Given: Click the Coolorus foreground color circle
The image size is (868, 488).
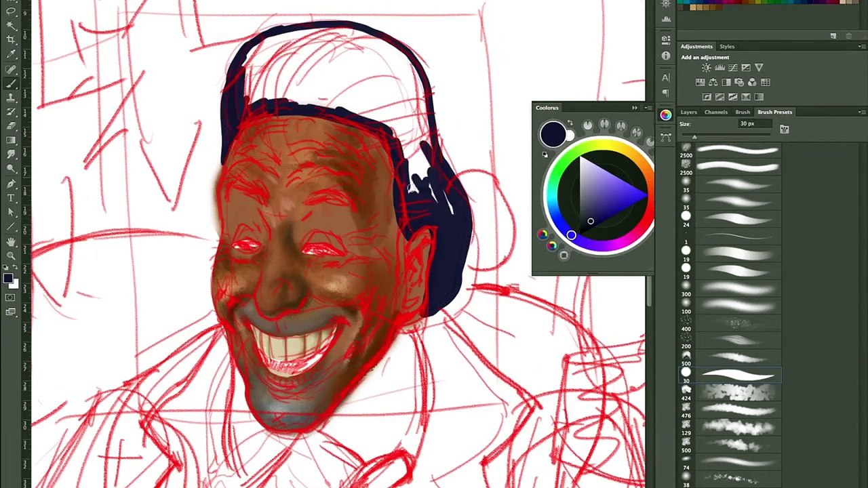Looking at the screenshot, I should pyautogui.click(x=552, y=134).
